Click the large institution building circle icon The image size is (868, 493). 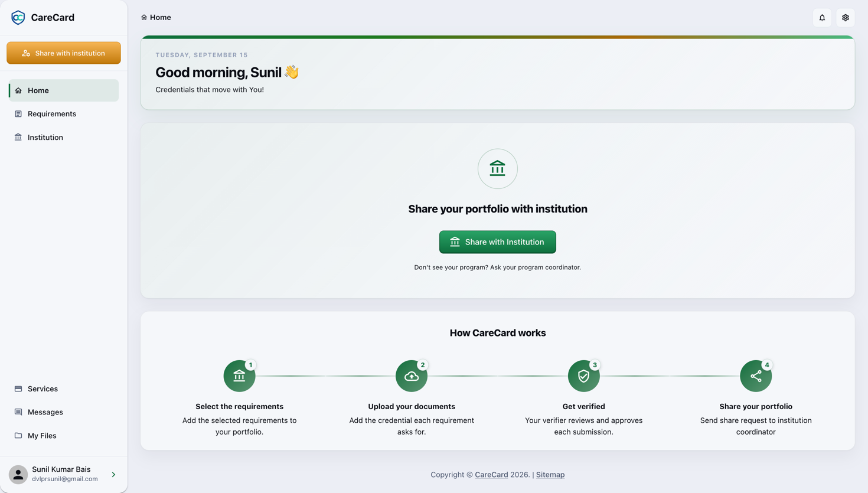pyautogui.click(x=498, y=169)
